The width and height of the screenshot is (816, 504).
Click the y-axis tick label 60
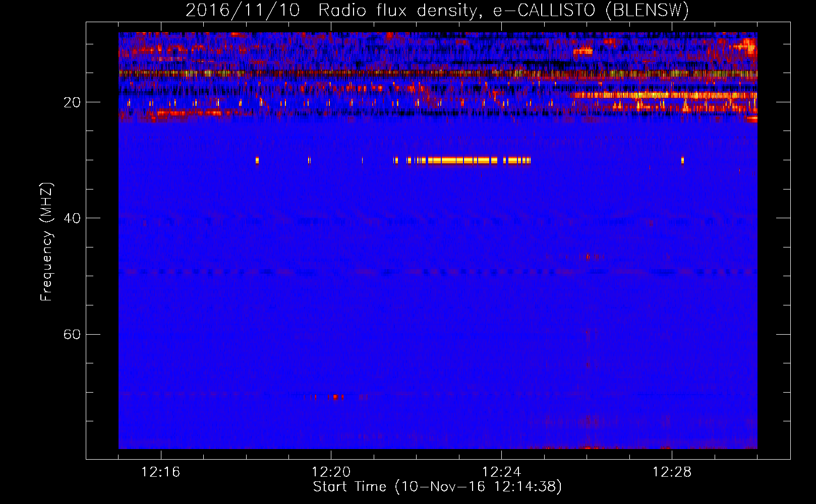[x=72, y=334]
